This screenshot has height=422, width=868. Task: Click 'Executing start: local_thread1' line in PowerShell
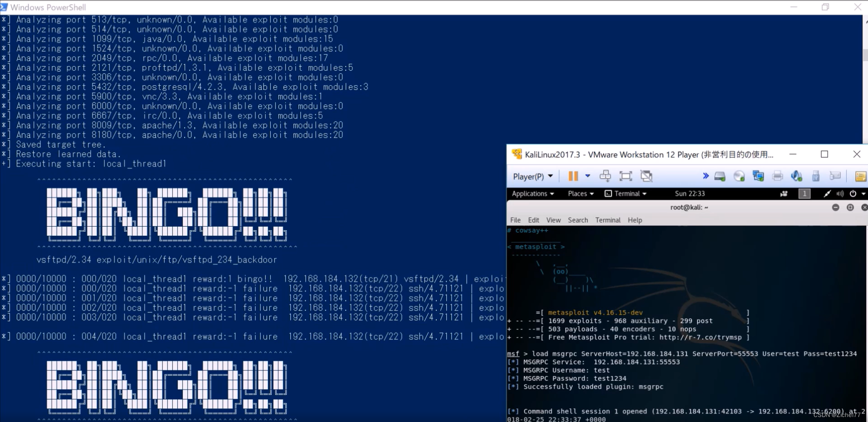[x=84, y=164]
